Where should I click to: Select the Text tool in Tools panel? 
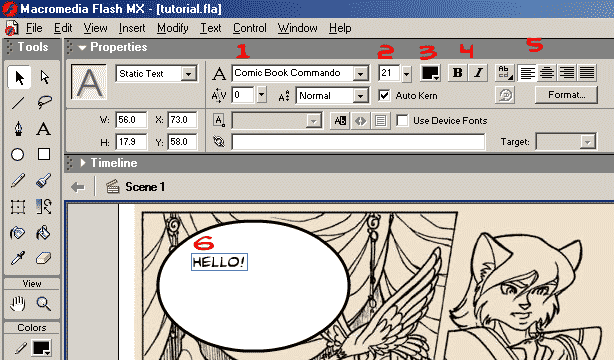coord(43,128)
